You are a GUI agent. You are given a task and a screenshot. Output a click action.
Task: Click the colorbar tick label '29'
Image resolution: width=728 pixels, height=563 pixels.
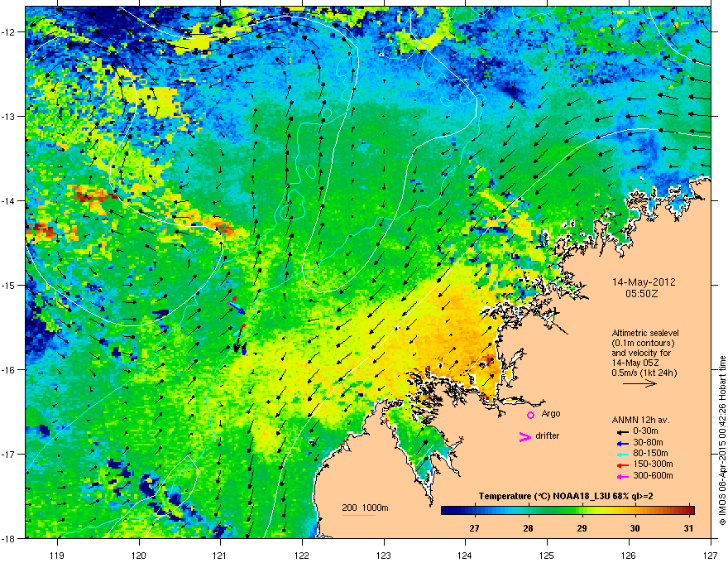click(x=582, y=528)
